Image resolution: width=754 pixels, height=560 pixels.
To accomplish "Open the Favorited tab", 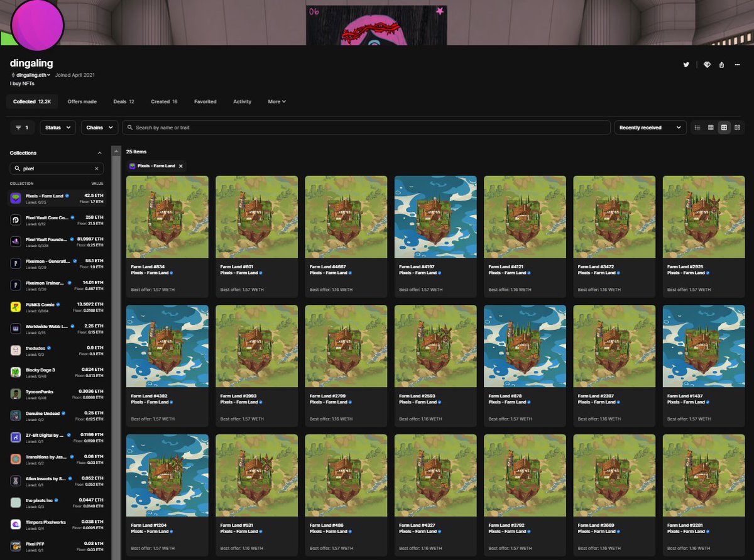I will (x=205, y=101).
